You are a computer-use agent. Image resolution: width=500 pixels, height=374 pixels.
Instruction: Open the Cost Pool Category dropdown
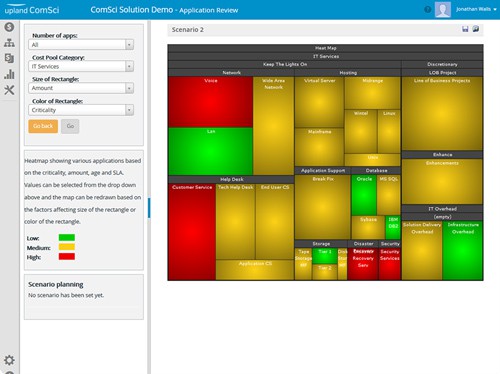click(81, 66)
